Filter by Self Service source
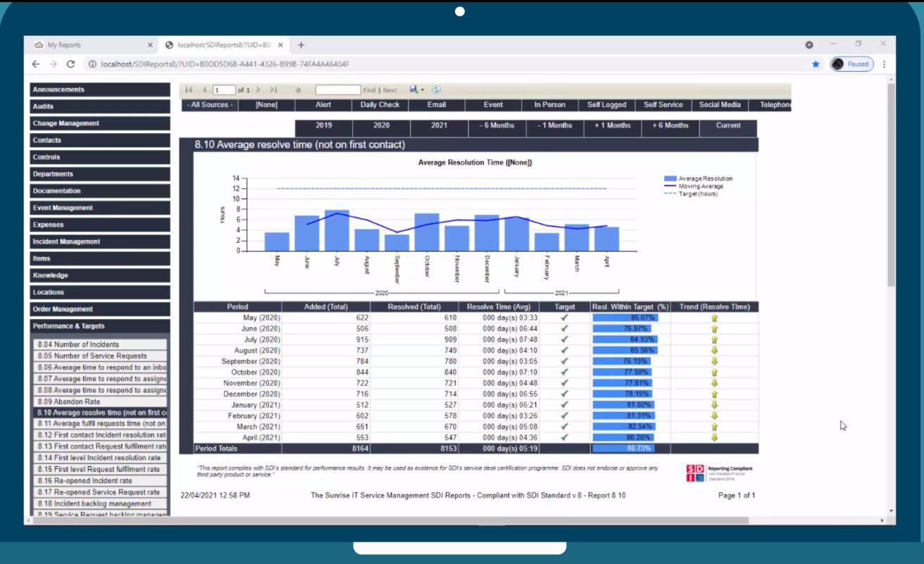Image resolution: width=924 pixels, height=564 pixels. point(663,105)
